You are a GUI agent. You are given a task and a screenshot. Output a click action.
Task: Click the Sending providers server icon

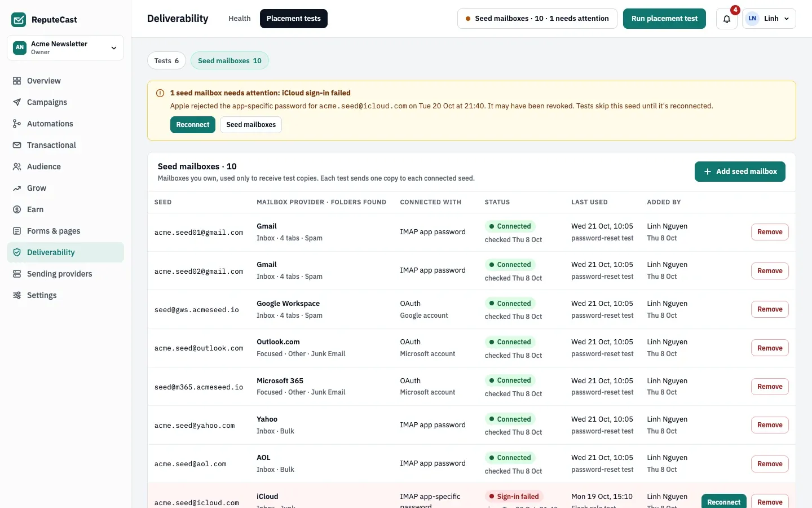(x=17, y=274)
